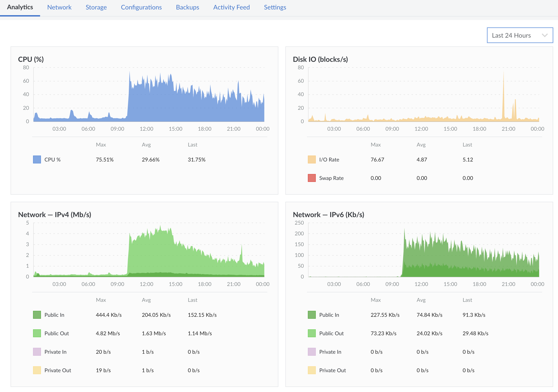This screenshot has width=558, height=392.
Task: Click IPv4 Private In max 20 b/s
Action: point(103,352)
